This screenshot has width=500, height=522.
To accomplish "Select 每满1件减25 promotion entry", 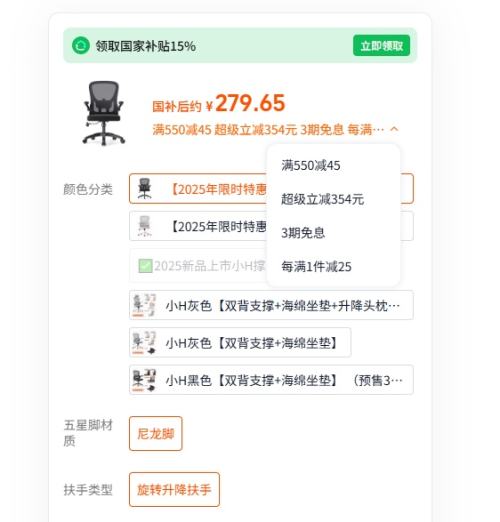I will tap(316, 266).
